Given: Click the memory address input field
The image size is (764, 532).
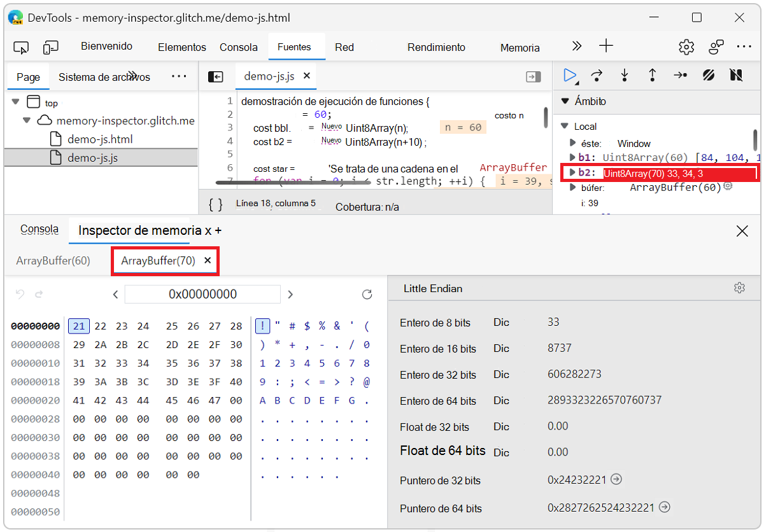Looking at the screenshot, I should tap(202, 294).
